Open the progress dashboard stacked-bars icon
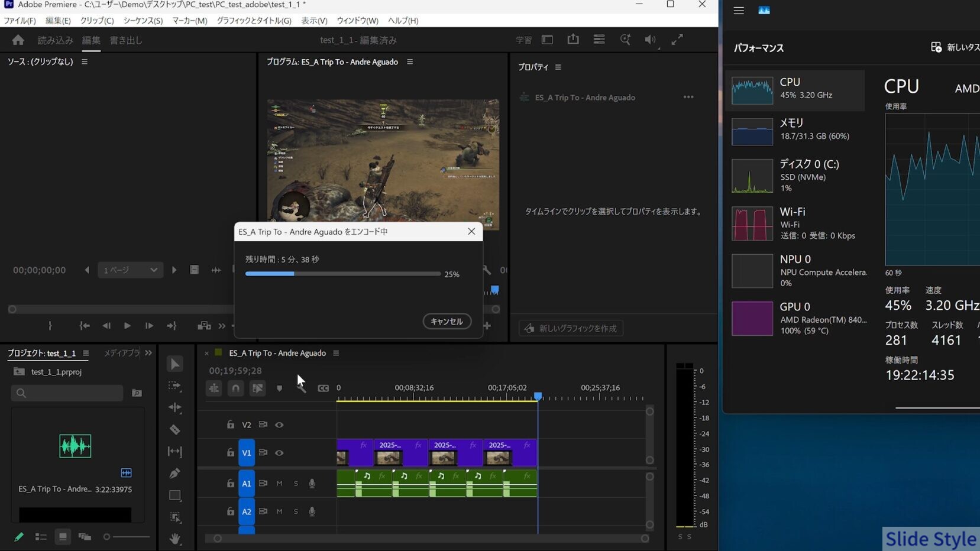Screen dimensions: 980x551 tap(599, 40)
